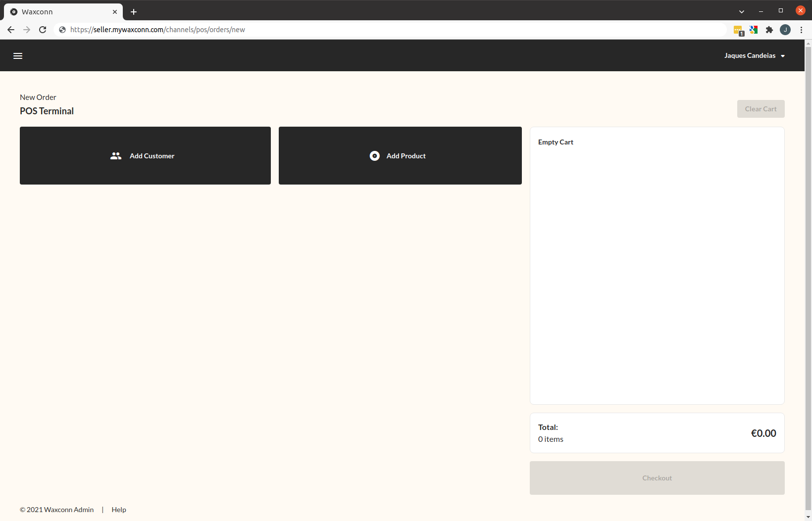Image resolution: width=812 pixels, height=521 pixels.
Task: Open the navigation hamburger menu
Action: click(x=18, y=55)
